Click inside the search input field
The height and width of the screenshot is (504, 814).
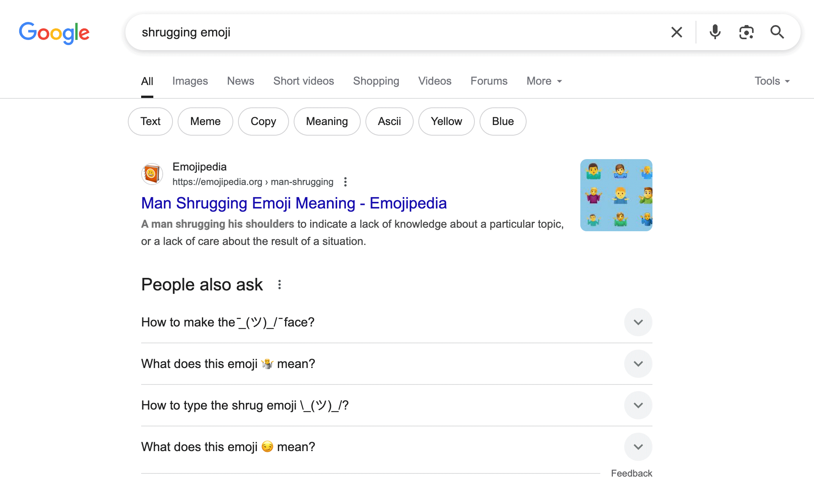click(353, 32)
